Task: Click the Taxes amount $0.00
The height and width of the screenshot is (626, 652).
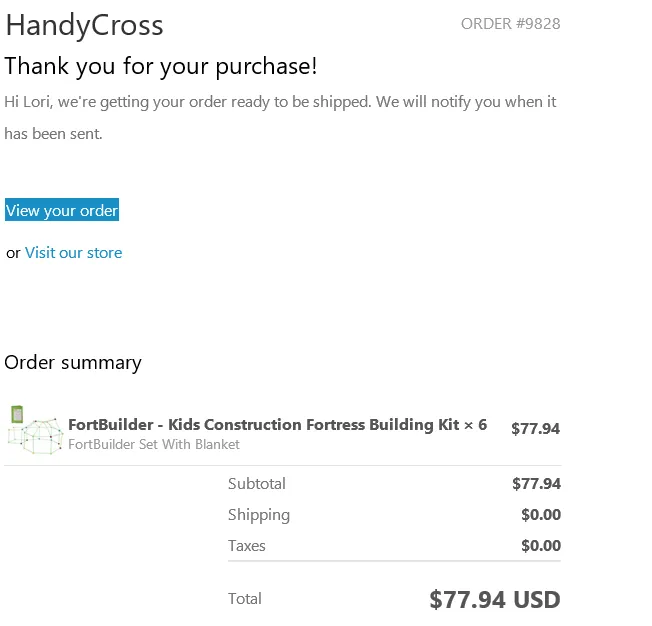Action: click(541, 546)
